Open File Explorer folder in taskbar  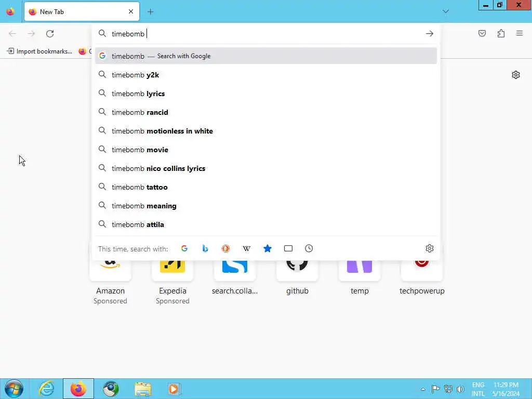[x=143, y=389]
